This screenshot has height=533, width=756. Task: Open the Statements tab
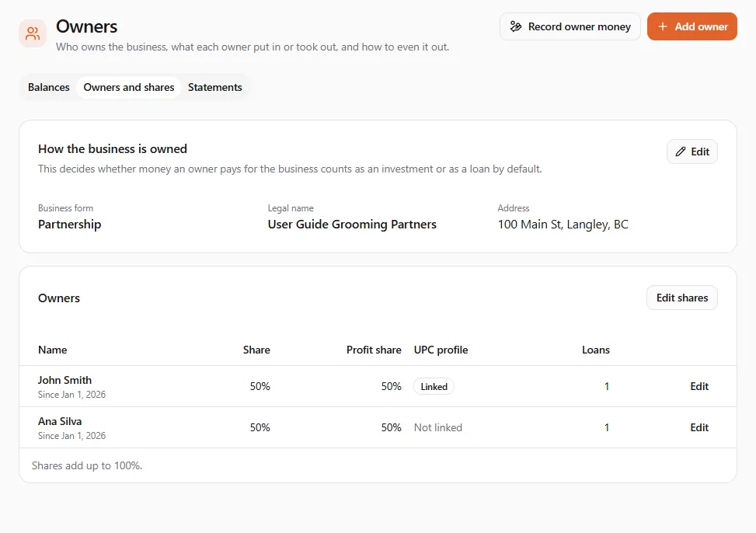(215, 87)
